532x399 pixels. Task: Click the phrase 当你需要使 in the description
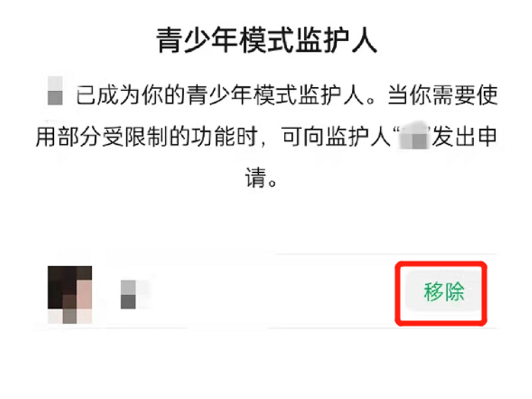[443, 94]
